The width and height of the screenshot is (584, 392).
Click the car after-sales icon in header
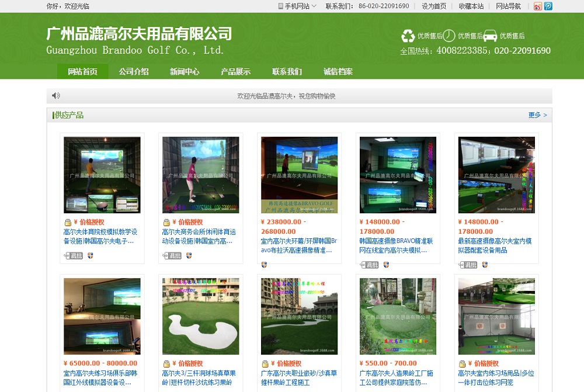point(490,36)
